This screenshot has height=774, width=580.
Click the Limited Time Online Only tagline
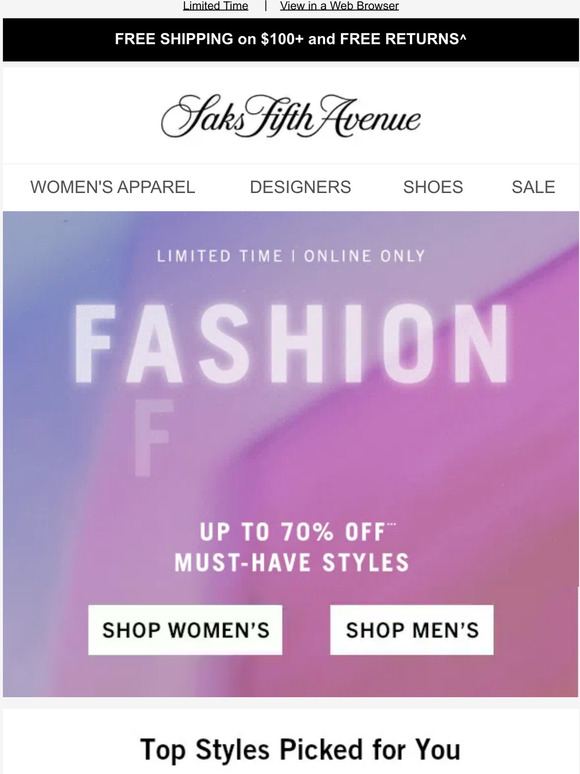291,256
